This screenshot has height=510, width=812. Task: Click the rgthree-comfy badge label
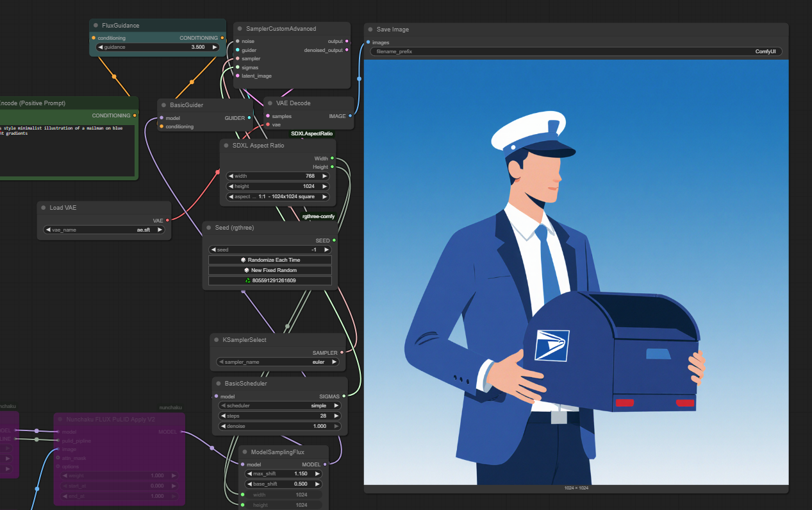[319, 216]
